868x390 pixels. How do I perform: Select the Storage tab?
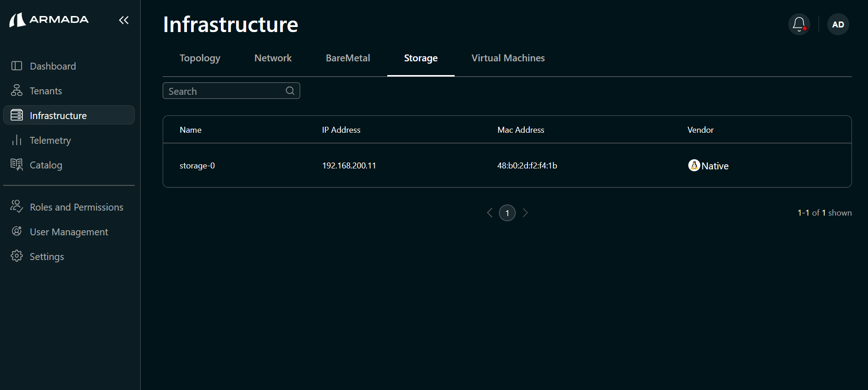[x=421, y=58]
